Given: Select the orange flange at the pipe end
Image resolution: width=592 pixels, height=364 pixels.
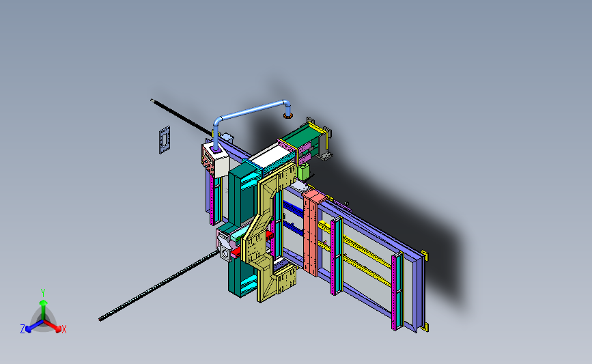Looking at the screenshot, I should click(x=287, y=116).
